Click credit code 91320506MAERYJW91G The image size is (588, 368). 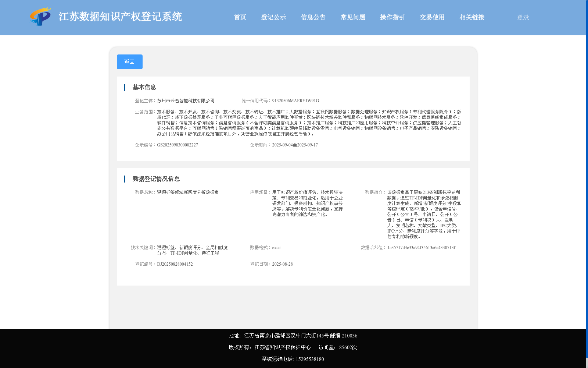295,101
